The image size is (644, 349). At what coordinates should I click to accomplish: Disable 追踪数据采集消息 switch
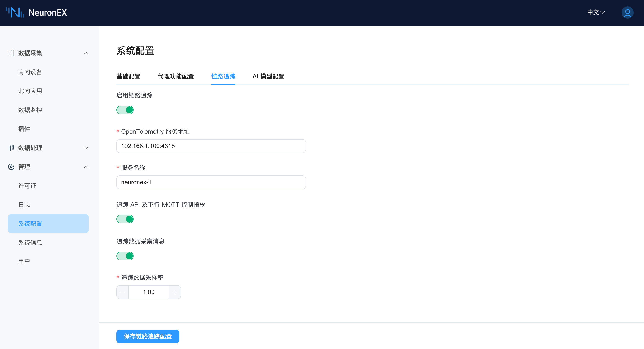[x=125, y=256]
